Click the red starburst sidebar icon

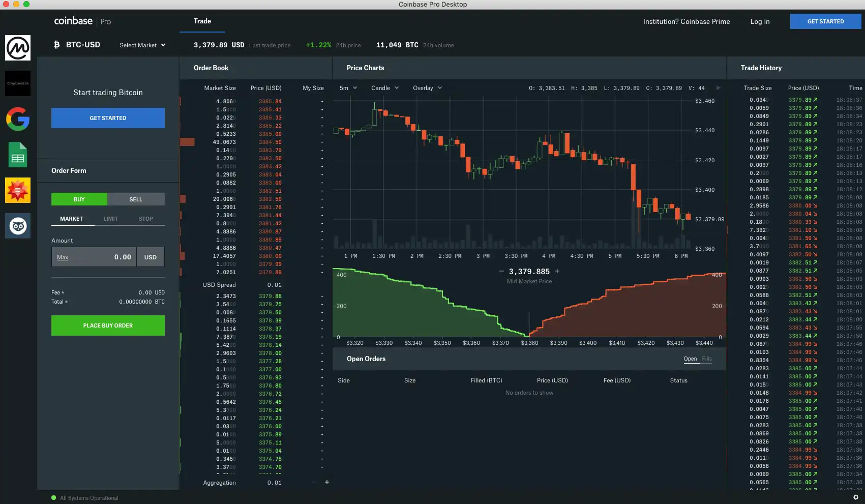[x=18, y=190]
